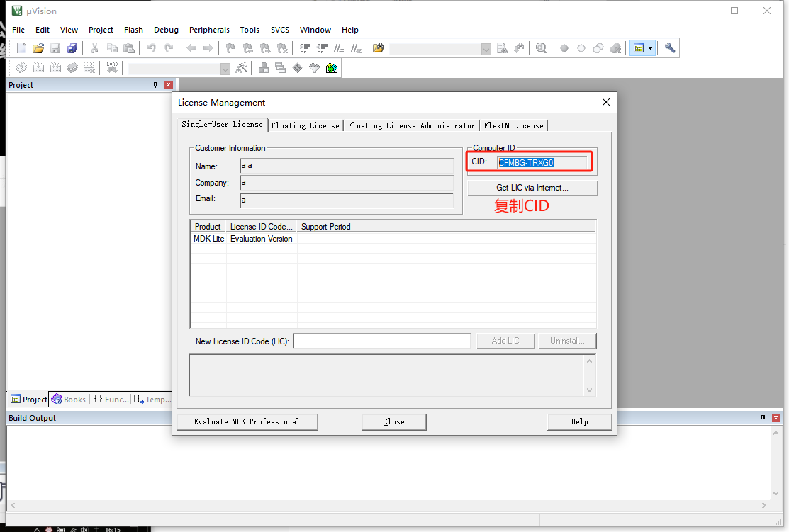This screenshot has height=532, width=789.
Task: Click the Insert Breakpoint filled circle icon
Action: coord(564,48)
